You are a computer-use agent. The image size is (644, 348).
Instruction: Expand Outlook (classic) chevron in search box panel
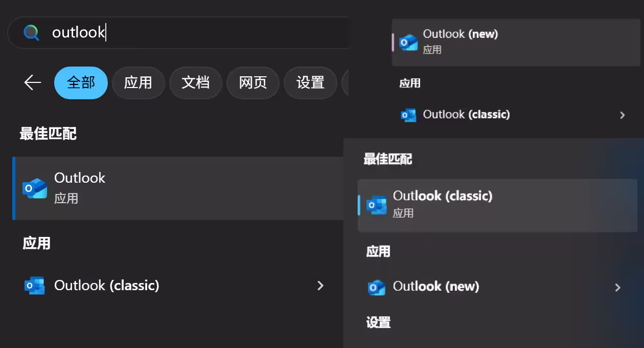tap(320, 286)
